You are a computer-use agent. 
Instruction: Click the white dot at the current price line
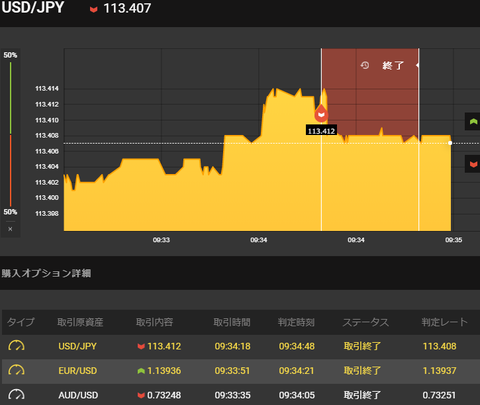tap(450, 143)
